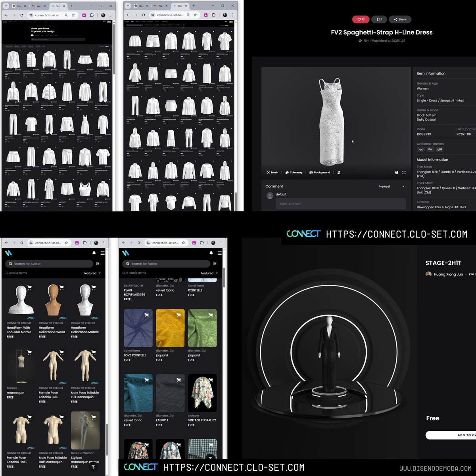Open teal velvet fabric thumbnail

point(138,393)
